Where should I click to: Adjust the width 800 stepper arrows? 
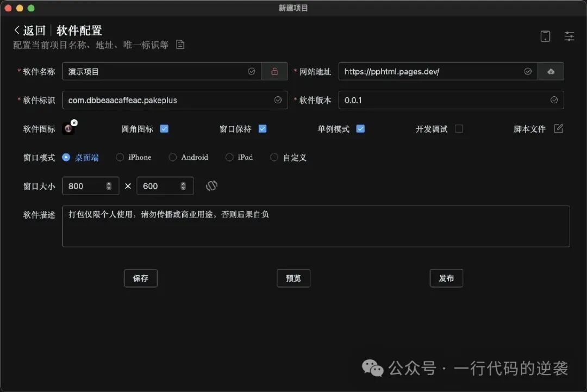pos(109,186)
